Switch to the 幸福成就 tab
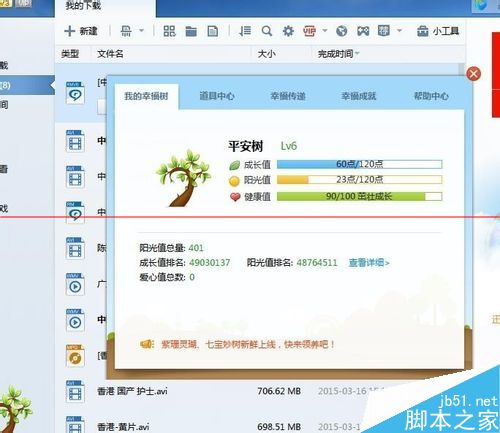Viewport: 500px width, 433px height. 359,96
